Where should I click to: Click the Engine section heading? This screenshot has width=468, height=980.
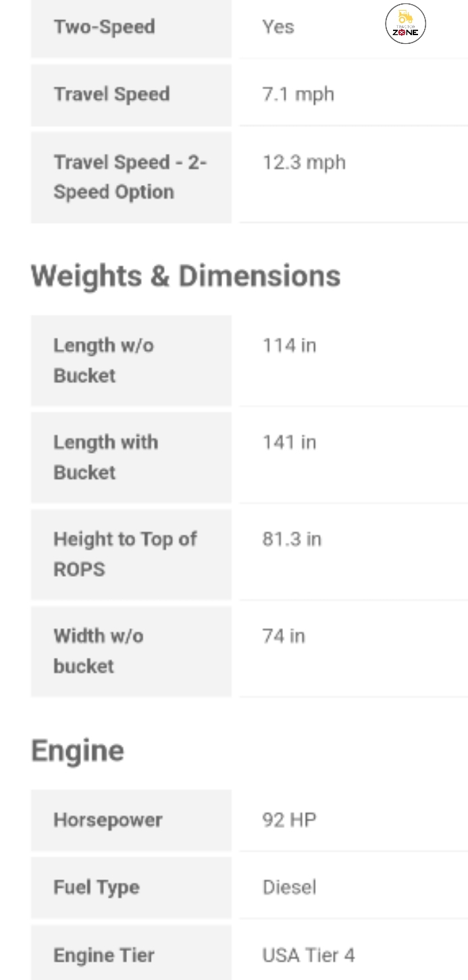tap(78, 750)
